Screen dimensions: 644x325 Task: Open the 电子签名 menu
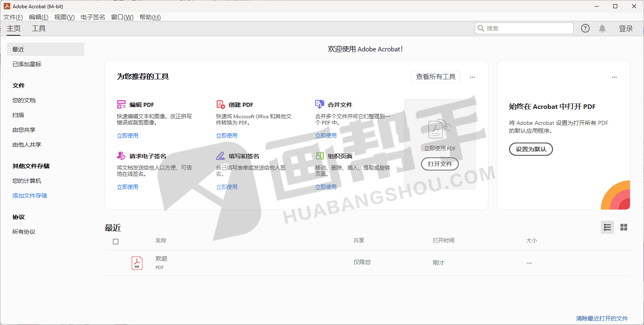pyautogui.click(x=93, y=17)
